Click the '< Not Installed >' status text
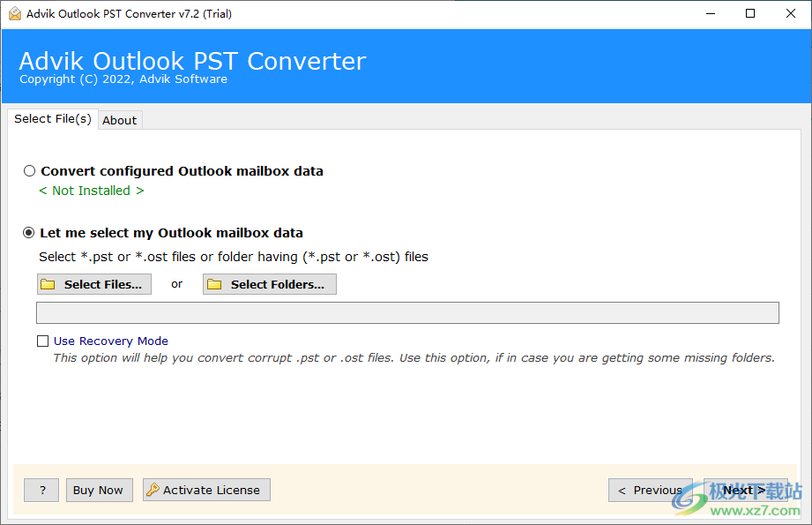 point(92,191)
